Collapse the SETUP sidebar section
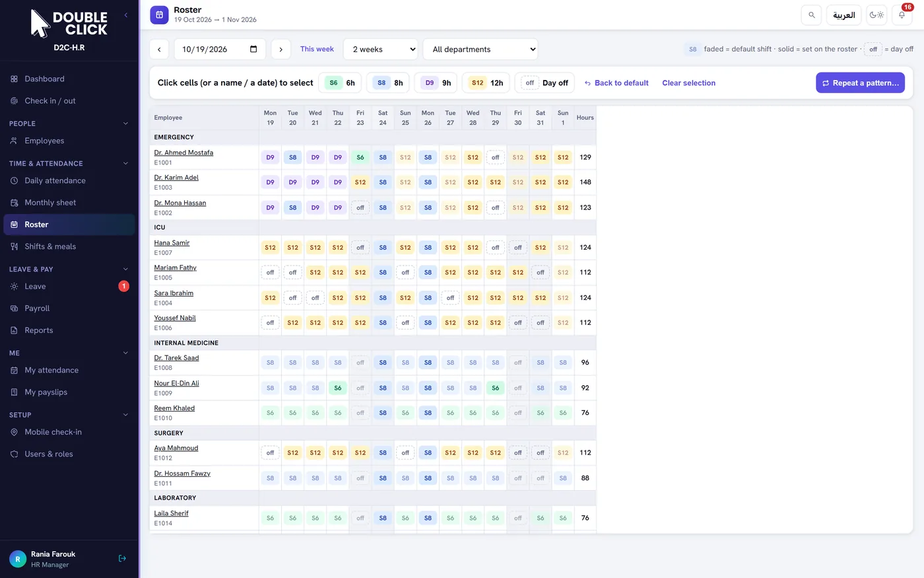 pyautogui.click(x=69, y=415)
